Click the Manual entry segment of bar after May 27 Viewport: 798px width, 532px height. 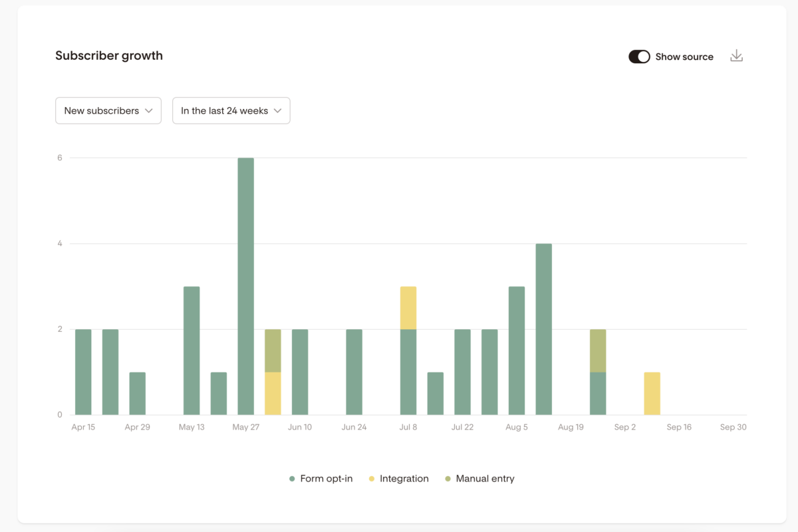(x=273, y=350)
